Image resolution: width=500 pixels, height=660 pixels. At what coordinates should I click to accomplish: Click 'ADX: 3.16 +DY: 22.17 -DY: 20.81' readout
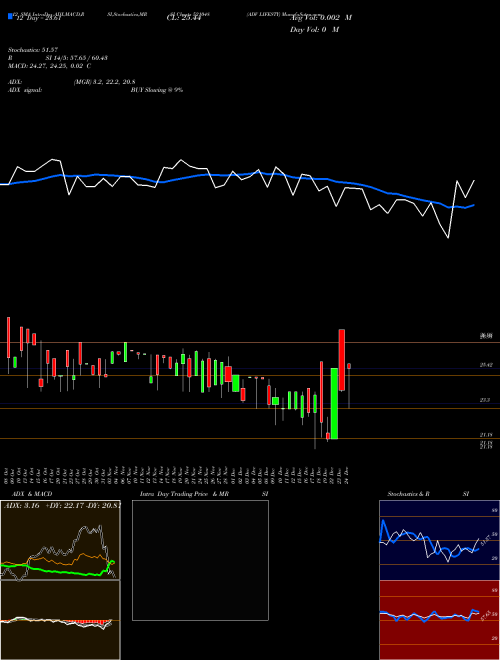coord(62,505)
